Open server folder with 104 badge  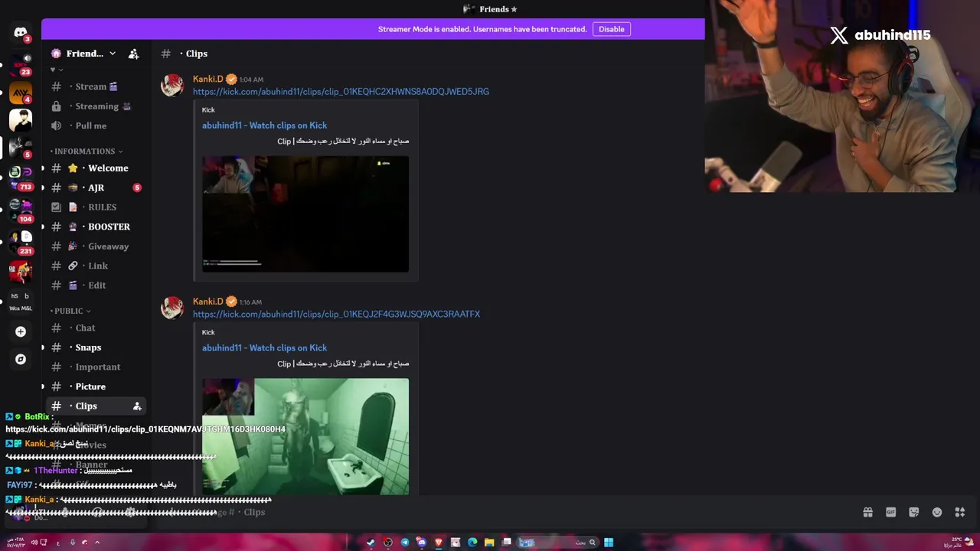coord(21,210)
